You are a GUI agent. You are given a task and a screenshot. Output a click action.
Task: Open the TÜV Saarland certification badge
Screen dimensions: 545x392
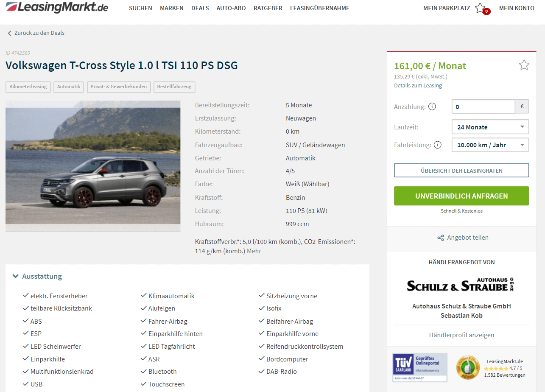[420, 367]
